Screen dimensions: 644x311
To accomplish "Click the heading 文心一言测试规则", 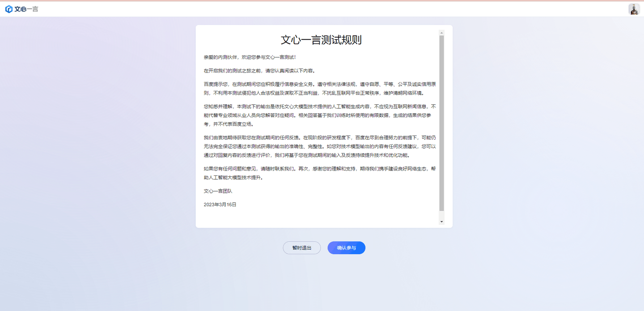I will (321, 40).
